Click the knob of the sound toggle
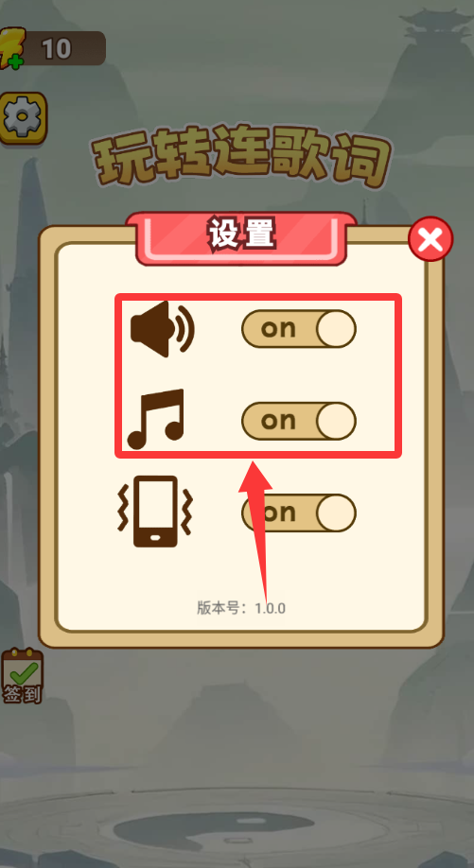 pyautogui.click(x=336, y=329)
